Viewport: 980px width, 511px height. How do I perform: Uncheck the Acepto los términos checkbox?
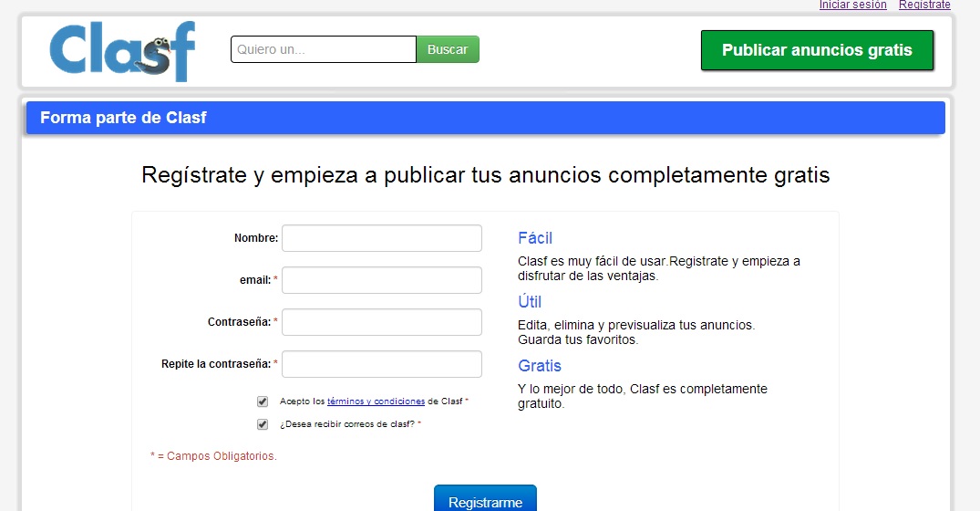(263, 401)
